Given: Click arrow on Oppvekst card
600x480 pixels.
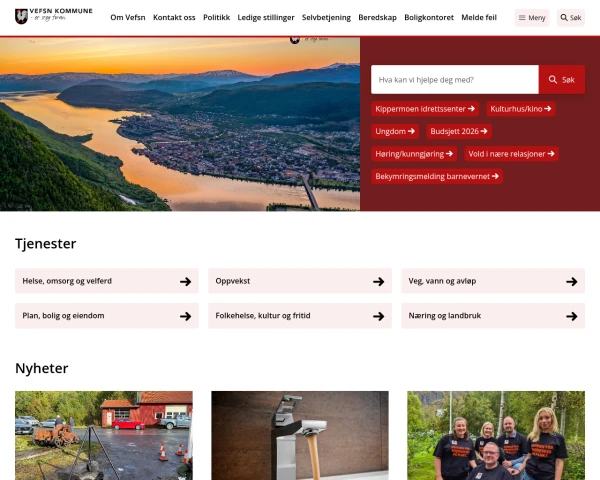Looking at the screenshot, I should (378, 282).
